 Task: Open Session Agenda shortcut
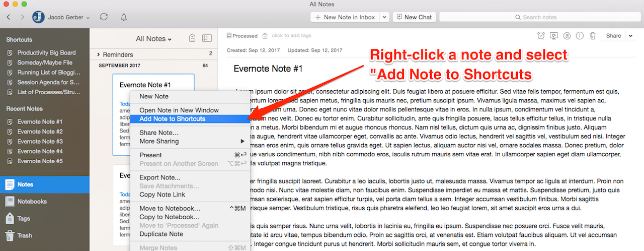(x=48, y=82)
